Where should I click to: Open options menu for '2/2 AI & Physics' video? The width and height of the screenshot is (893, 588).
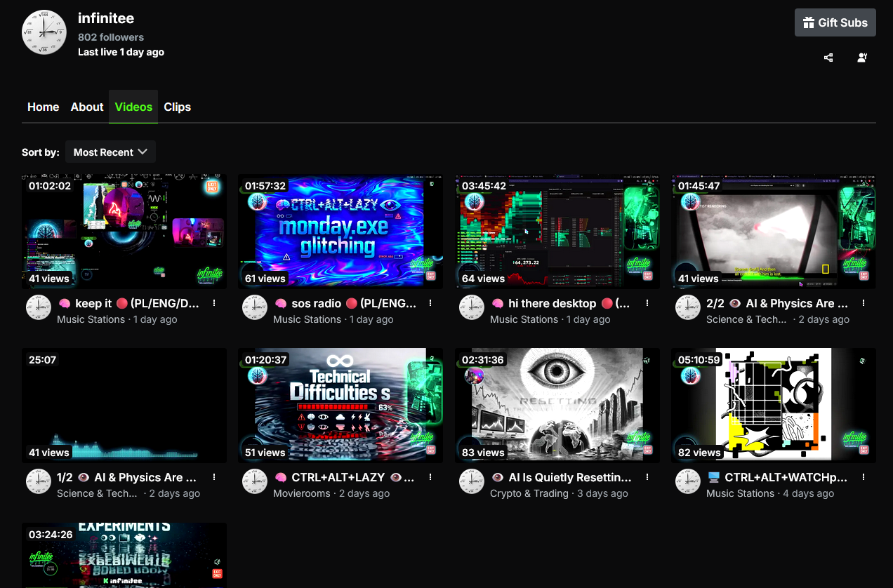864,303
